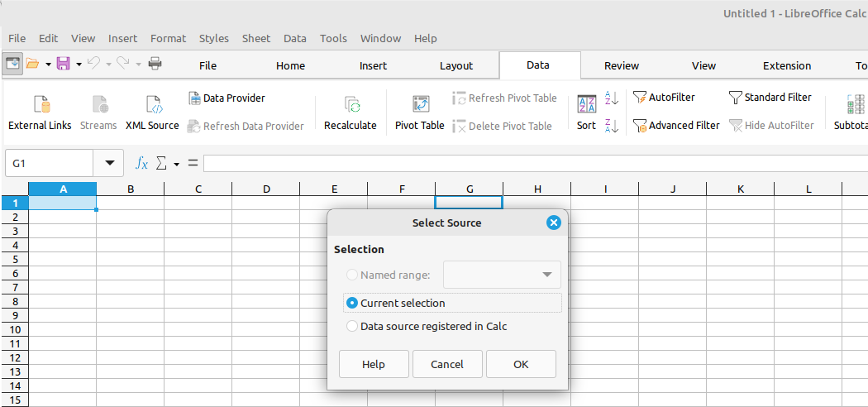Click the Help button in dialog
Image resolution: width=868 pixels, height=407 pixels.
point(374,364)
